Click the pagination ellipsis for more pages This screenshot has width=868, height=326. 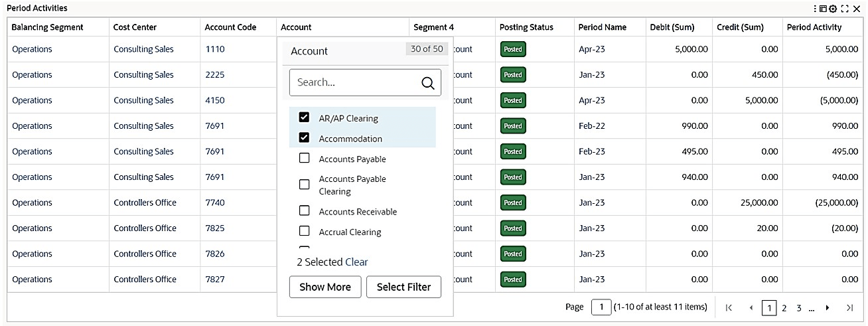click(x=812, y=309)
